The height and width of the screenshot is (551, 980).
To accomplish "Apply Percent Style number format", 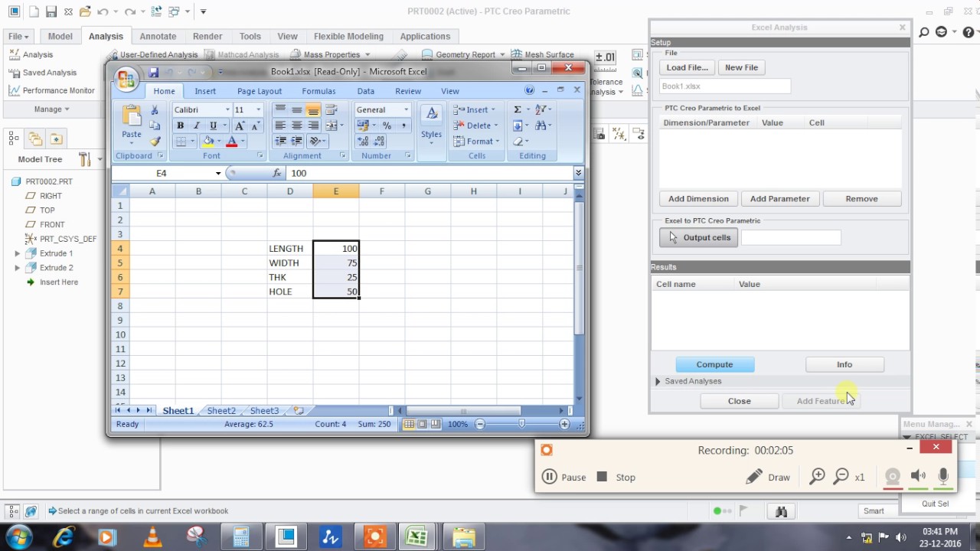I will pos(387,126).
